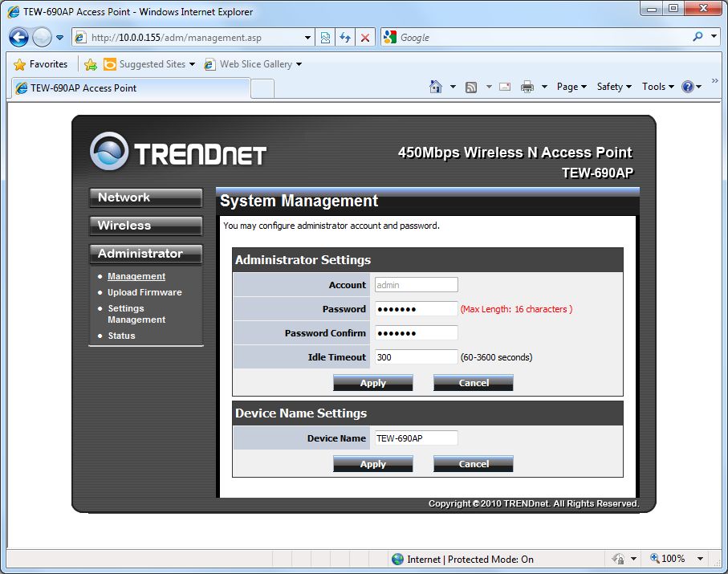Cancel the Administrator Settings changes

(x=473, y=383)
